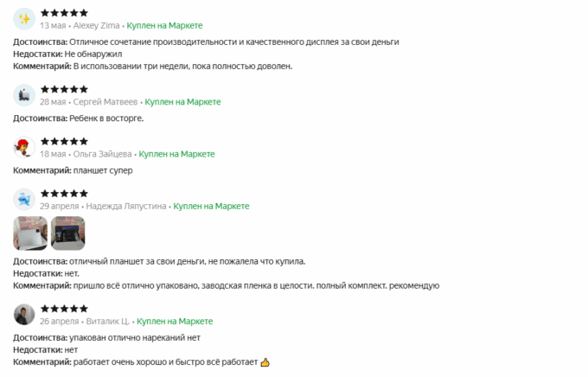This screenshot has width=588, height=377.
Task: Open Alexey Zima's sparkle avatar
Action: (x=24, y=19)
